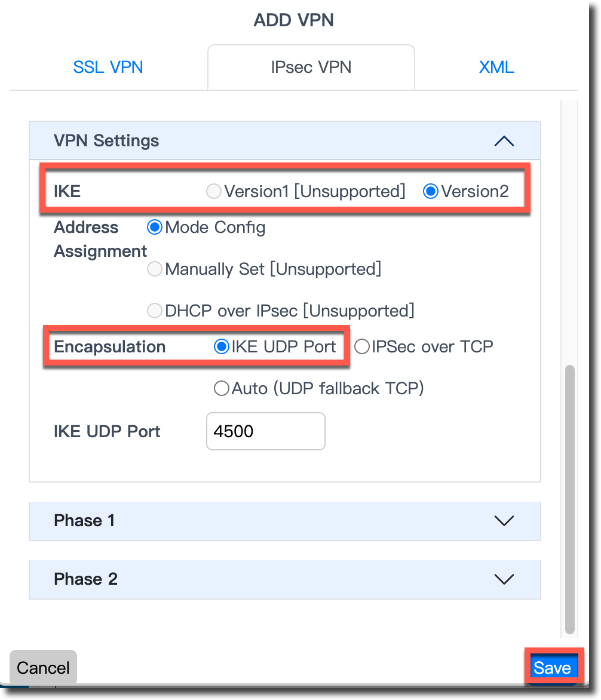Click the Cancel button
Screen dimensions: 601x700
pos(43,668)
